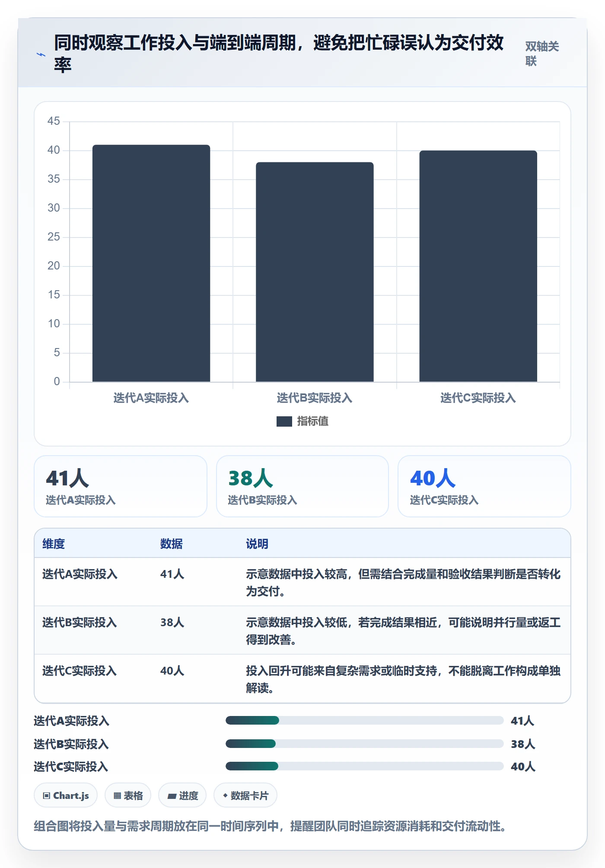This screenshot has width=605, height=868.
Task: Click the 迭代C实际投入 x-axis label
Action: (x=478, y=398)
